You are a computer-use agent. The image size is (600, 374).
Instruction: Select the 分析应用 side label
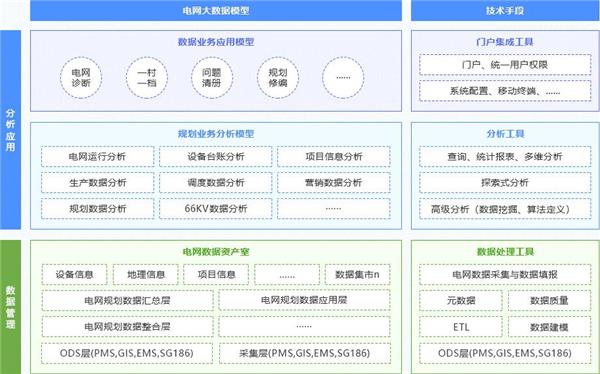tap(10, 130)
